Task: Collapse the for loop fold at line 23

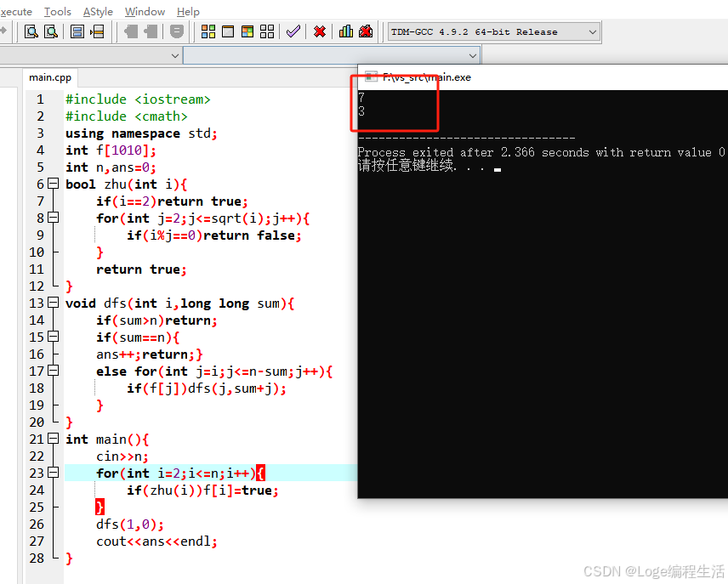Action: [54, 473]
